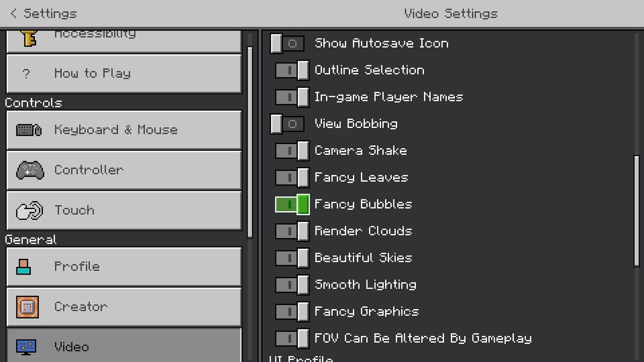Toggle Outline Selection off
This screenshot has width=644, height=362.
click(x=292, y=70)
